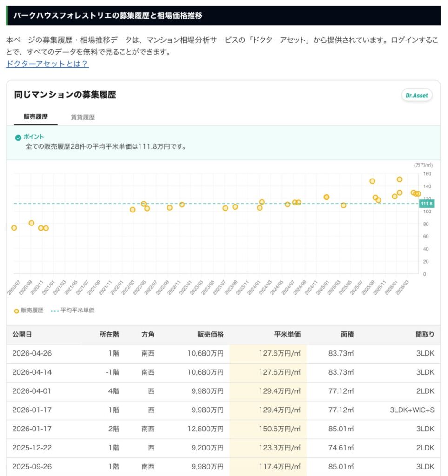Click the 2LDK cell in the 2026-04-01 row

(425, 391)
